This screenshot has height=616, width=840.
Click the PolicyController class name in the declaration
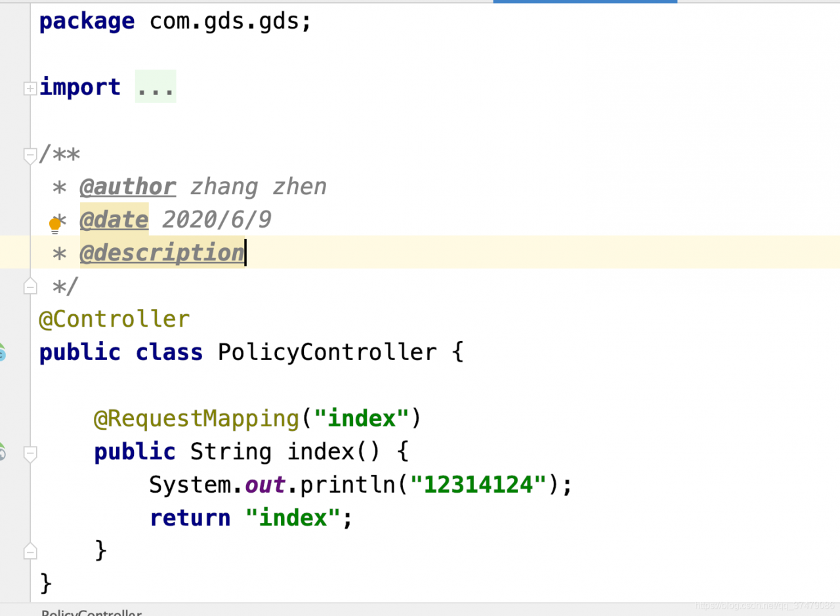(x=327, y=352)
